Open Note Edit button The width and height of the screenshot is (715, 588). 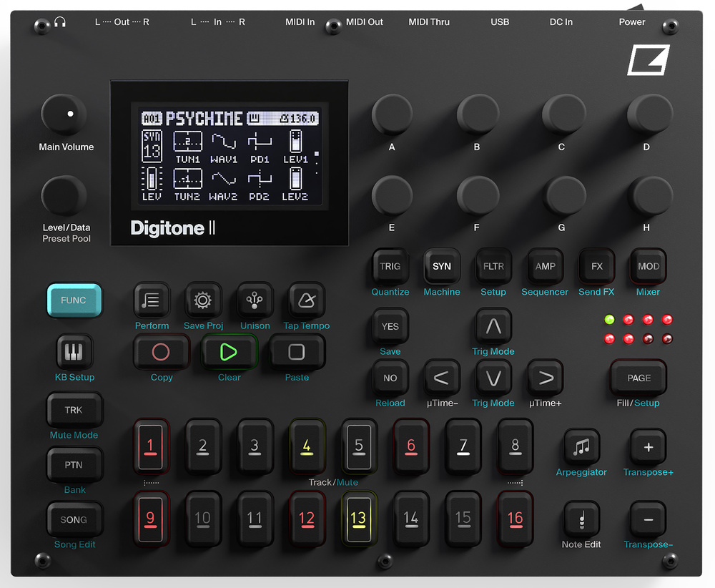(581, 519)
